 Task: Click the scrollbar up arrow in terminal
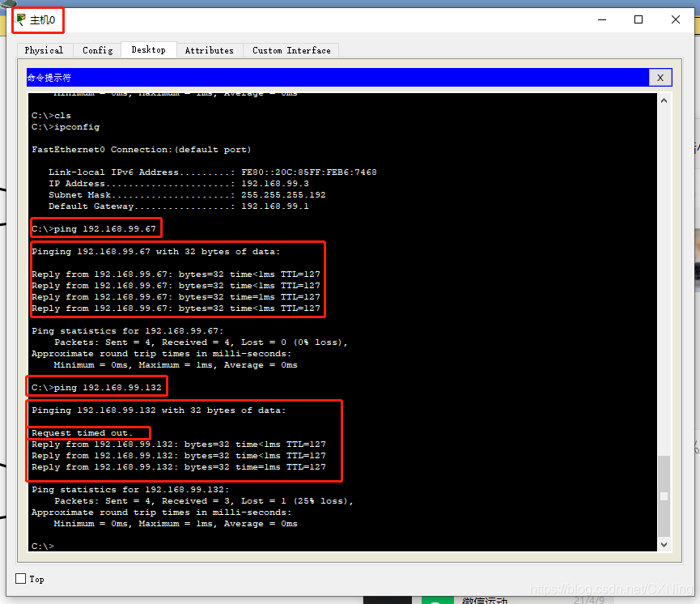pos(664,101)
